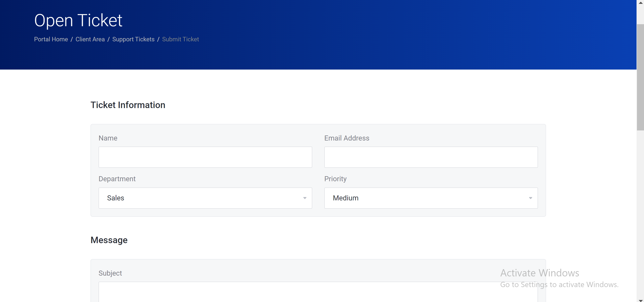Open Support Tickets breadcrumb link

click(x=133, y=39)
